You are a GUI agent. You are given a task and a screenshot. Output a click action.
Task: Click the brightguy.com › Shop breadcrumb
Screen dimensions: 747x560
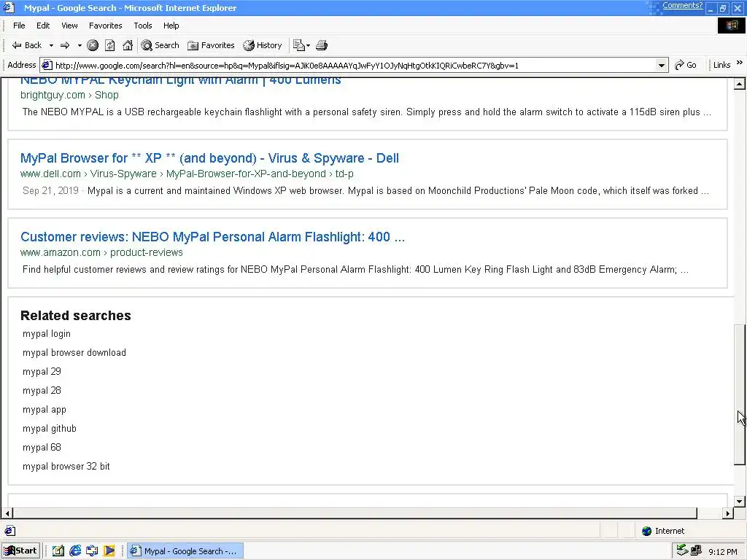[69, 96]
